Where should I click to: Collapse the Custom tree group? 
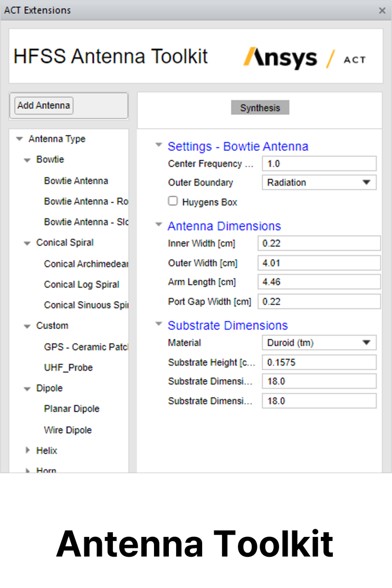[27, 326]
